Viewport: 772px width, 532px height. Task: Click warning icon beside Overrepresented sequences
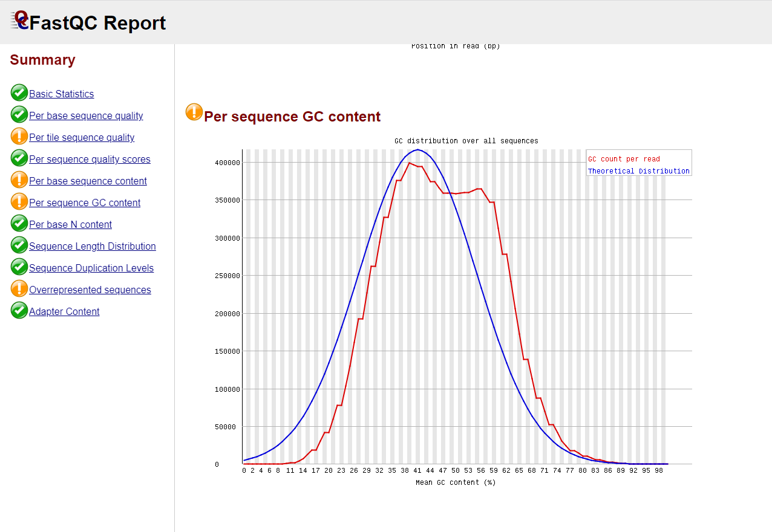pos(19,289)
